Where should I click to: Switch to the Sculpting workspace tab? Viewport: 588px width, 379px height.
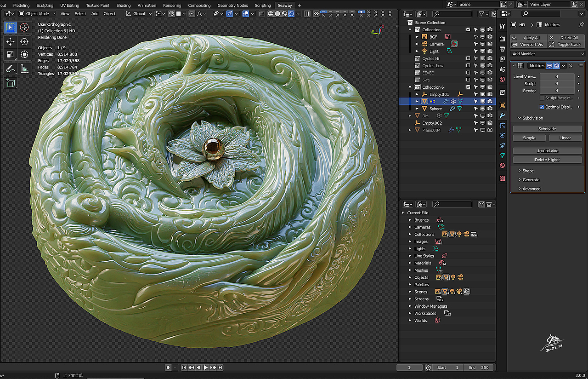(45, 6)
